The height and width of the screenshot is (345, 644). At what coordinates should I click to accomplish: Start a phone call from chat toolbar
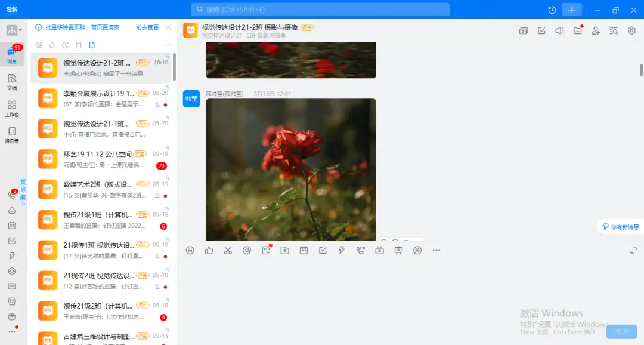(361, 251)
